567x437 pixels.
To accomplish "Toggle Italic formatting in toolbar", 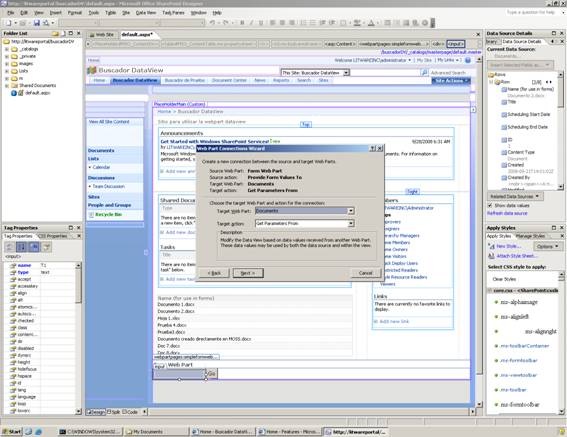I will [251, 23].
